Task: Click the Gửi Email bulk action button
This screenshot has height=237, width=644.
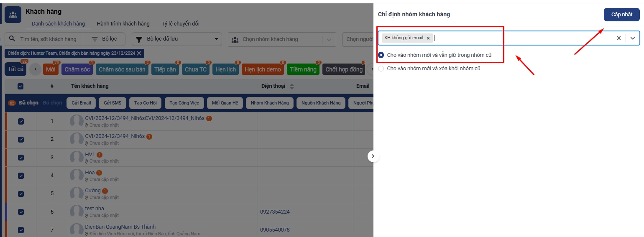Action: [81, 103]
